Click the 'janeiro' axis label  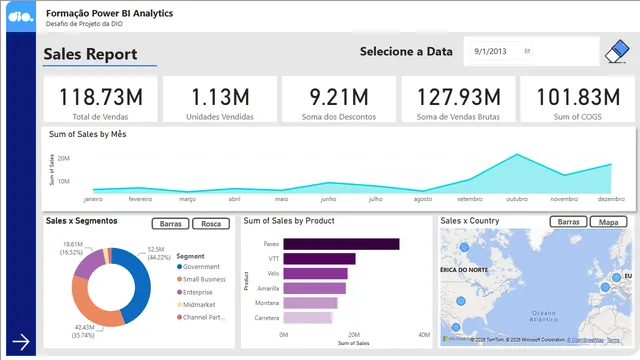(x=93, y=199)
